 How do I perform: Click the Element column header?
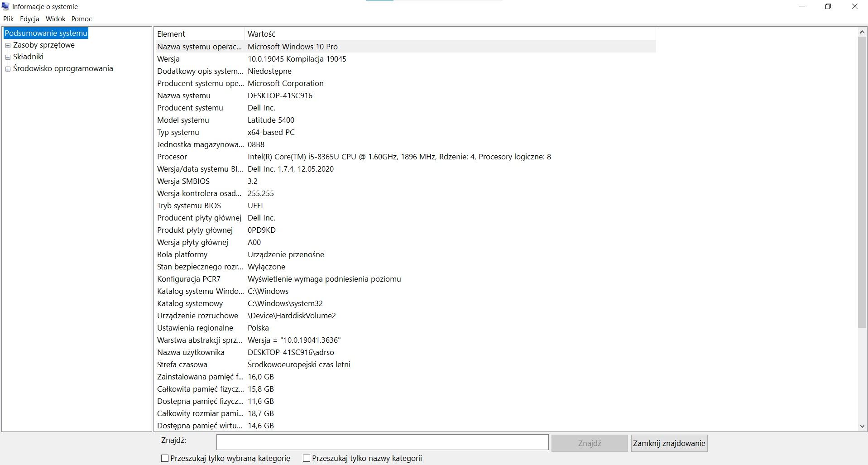point(200,34)
